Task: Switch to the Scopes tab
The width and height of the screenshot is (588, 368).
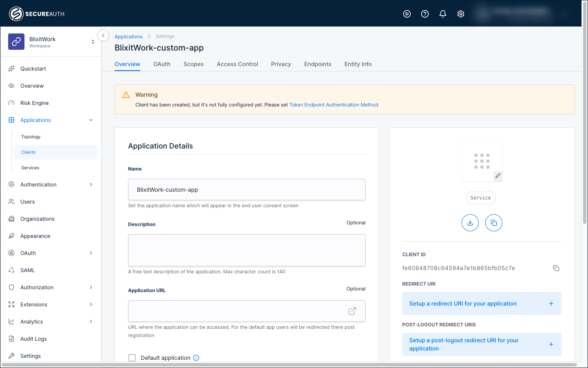Action: tap(193, 64)
